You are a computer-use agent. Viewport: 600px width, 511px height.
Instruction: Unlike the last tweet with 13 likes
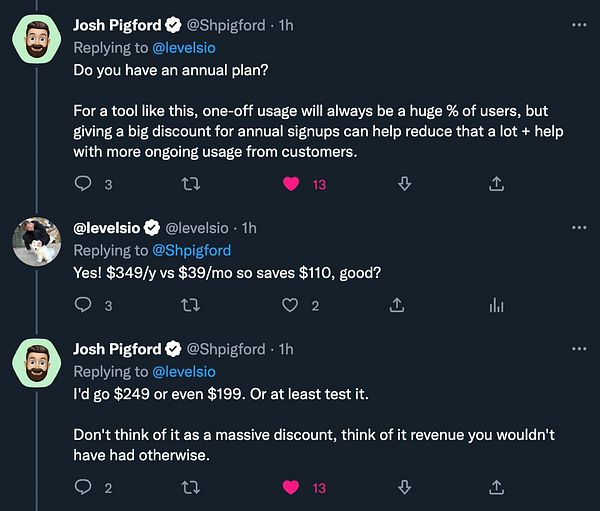pyautogui.click(x=292, y=487)
